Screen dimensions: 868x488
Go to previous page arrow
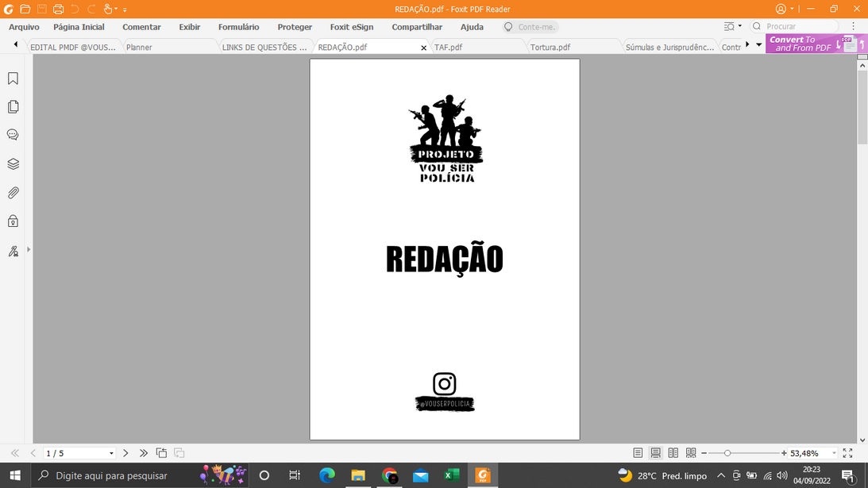33,453
